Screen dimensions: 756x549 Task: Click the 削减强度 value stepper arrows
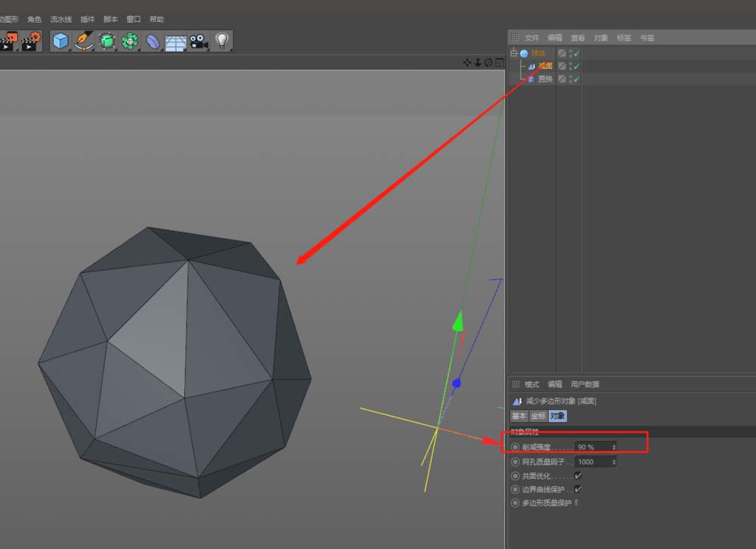(613, 447)
